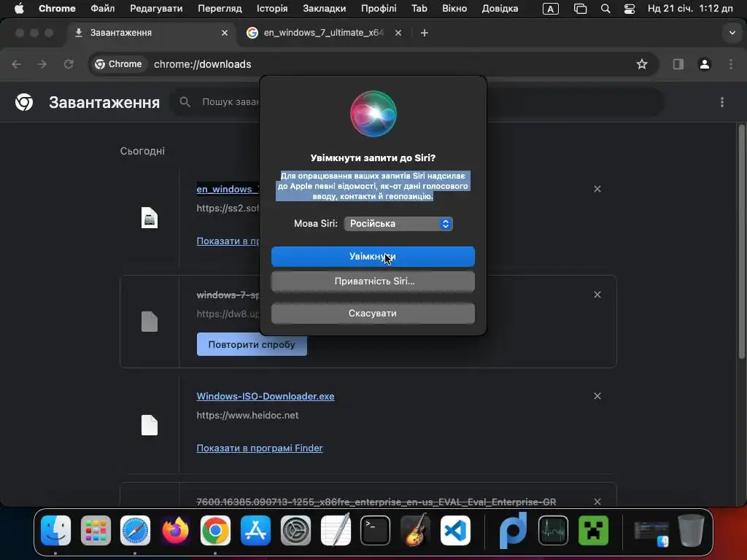Viewport: 747px width, 560px height.
Task: Open GarageBand from the Dock
Action: 415,530
